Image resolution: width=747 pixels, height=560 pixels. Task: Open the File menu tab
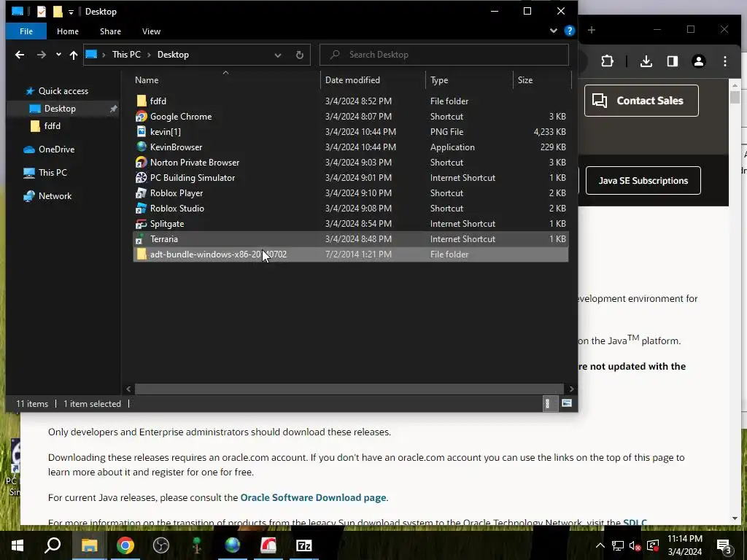(26, 31)
